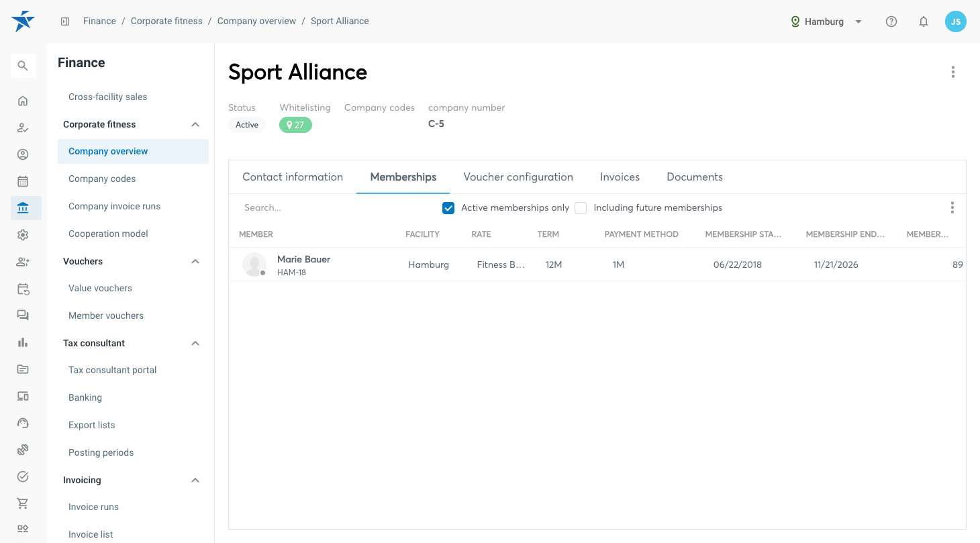This screenshot has width=980, height=543.
Task: Select the Memberships tab
Action: click(403, 177)
